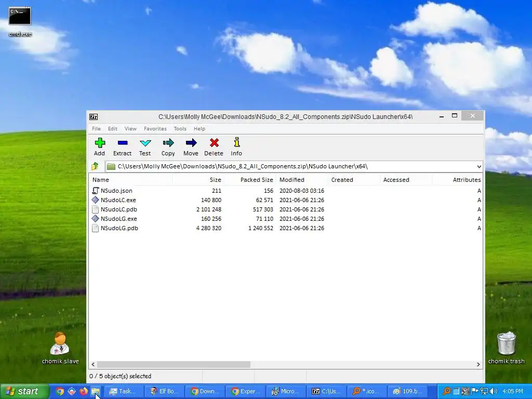The image size is (532, 399).
Task: Click packed size value 71 110
Action: click(264, 219)
